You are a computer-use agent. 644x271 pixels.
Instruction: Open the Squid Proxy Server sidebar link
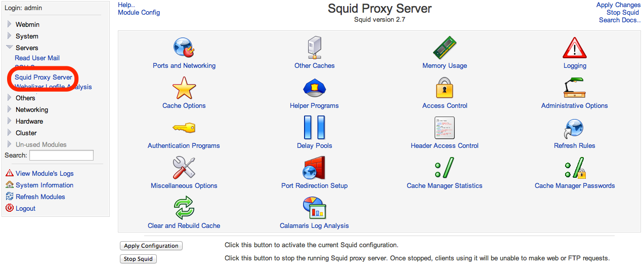44,78
